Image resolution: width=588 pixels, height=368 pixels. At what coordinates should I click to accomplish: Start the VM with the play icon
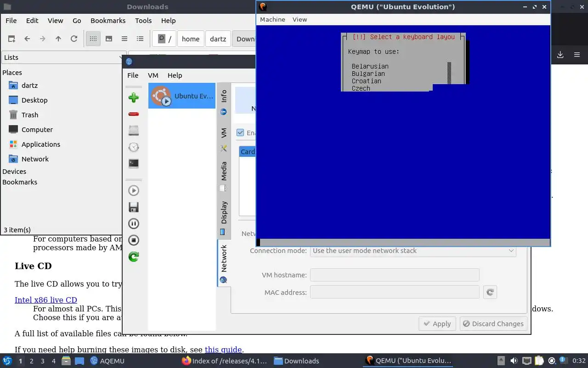(x=134, y=190)
